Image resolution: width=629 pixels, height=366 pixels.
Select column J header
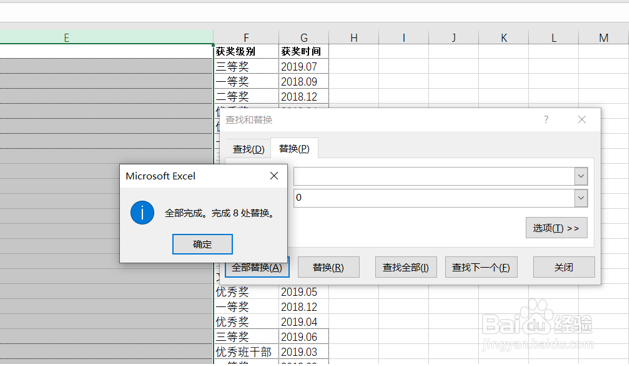pyautogui.click(x=453, y=37)
